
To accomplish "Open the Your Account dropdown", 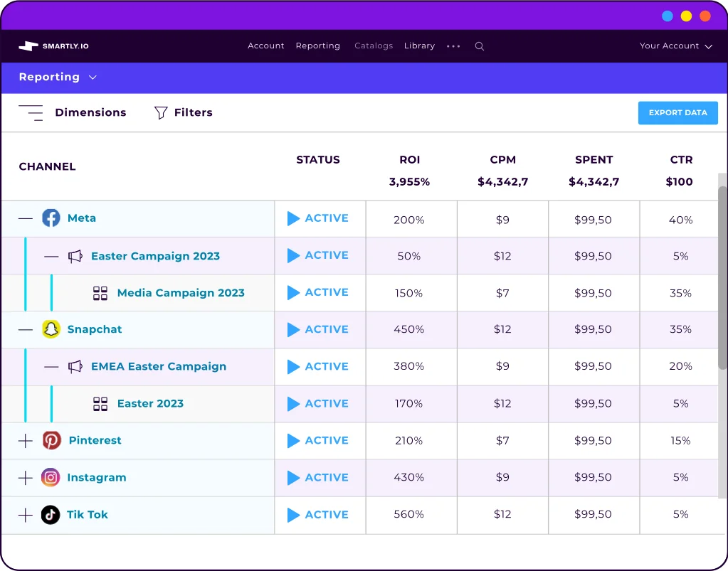I will click(x=674, y=46).
